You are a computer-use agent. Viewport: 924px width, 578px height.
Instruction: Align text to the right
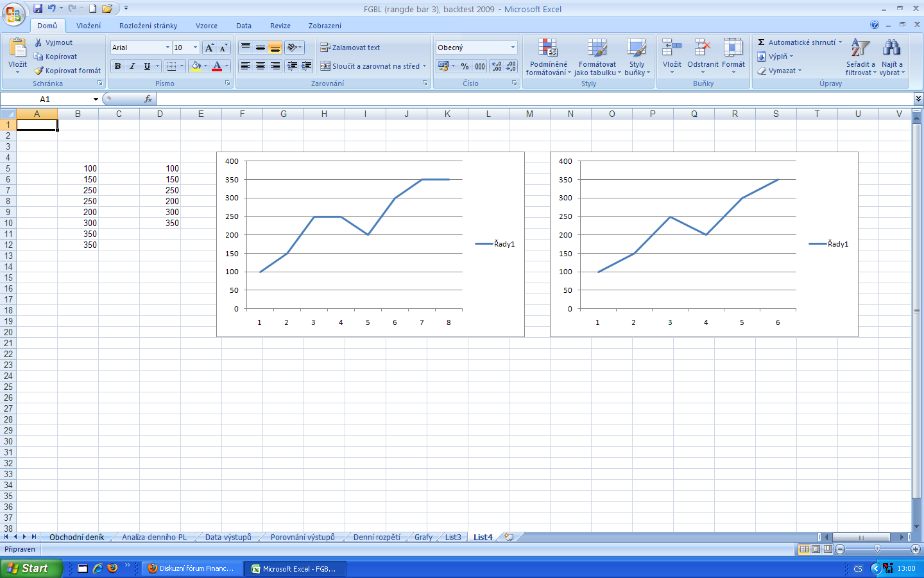pyautogui.click(x=275, y=66)
